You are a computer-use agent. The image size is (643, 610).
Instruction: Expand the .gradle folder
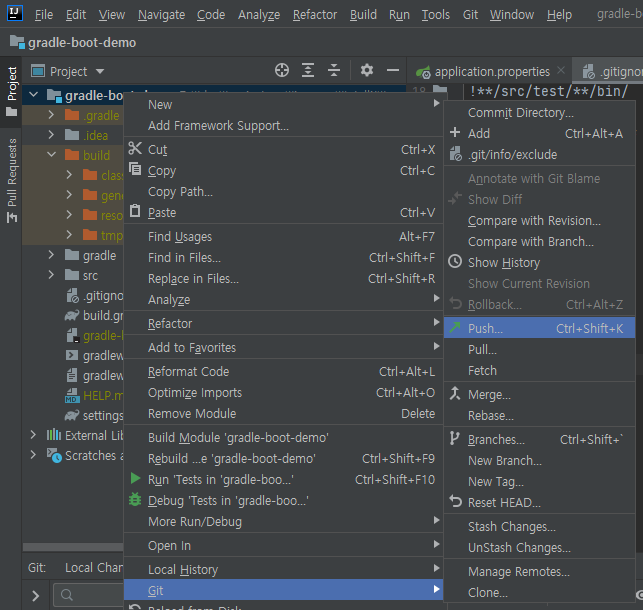coord(51,115)
